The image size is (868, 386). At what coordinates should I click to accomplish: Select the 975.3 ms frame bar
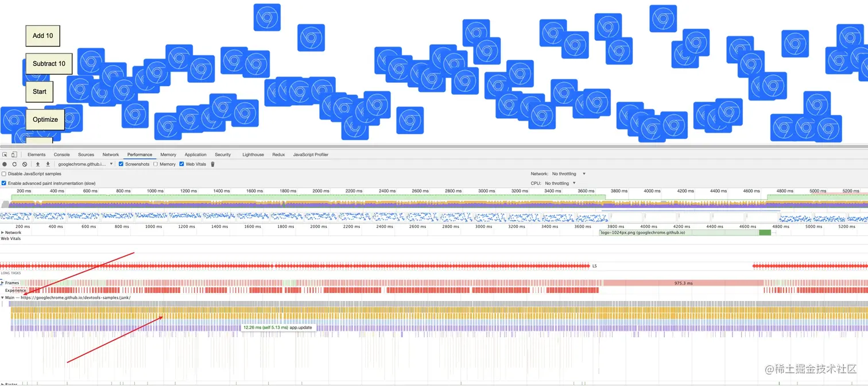point(683,283)
